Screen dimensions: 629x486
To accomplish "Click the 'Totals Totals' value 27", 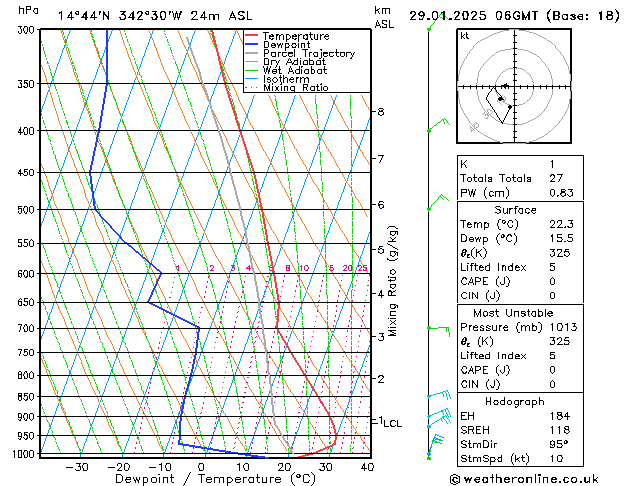I will pyautogui.click(x=556, y=178).
